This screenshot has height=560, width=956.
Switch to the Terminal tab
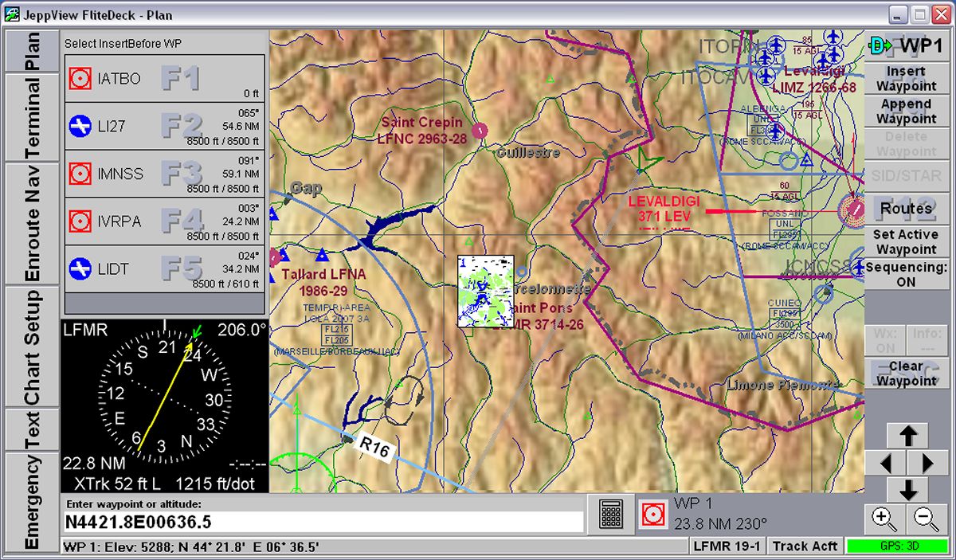[33, 118]
